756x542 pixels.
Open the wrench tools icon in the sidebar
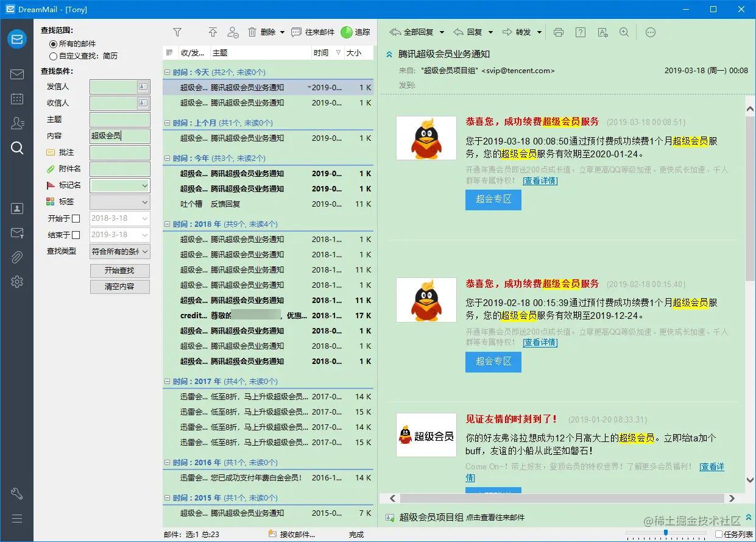pos(17,494)
